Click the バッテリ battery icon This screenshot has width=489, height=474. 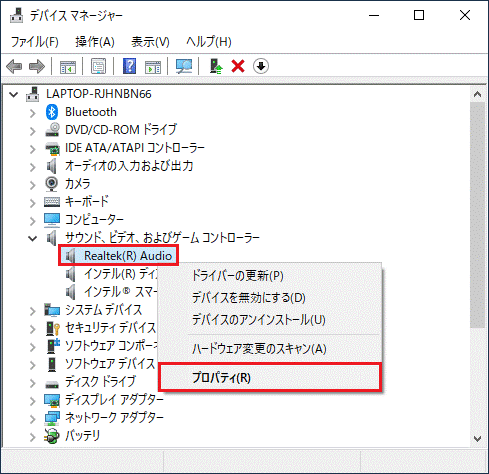click(52, 436)
